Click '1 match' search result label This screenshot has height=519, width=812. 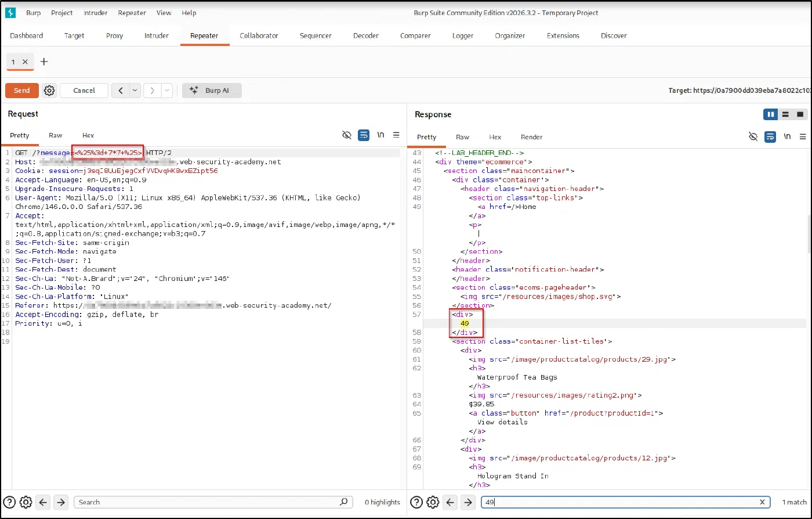coord(794,502)
